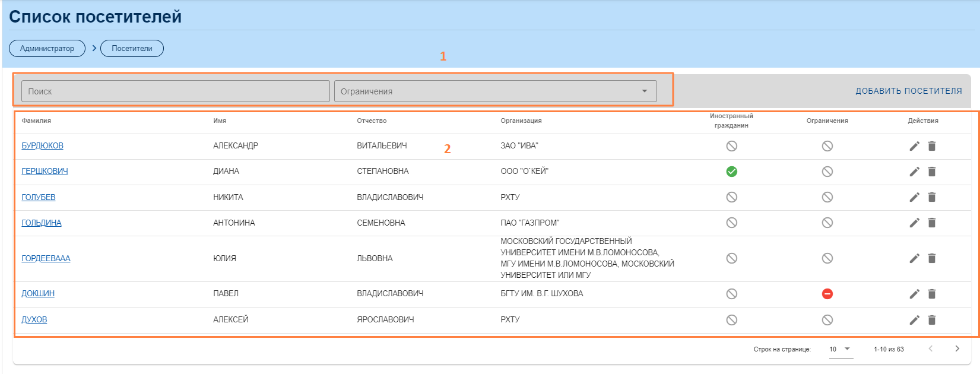Screen dimensions: 980x374
Task: Click ДОБАВИТЬ ПОСЕТИТЕЛЯ button
Action: (x=908, y=91)
